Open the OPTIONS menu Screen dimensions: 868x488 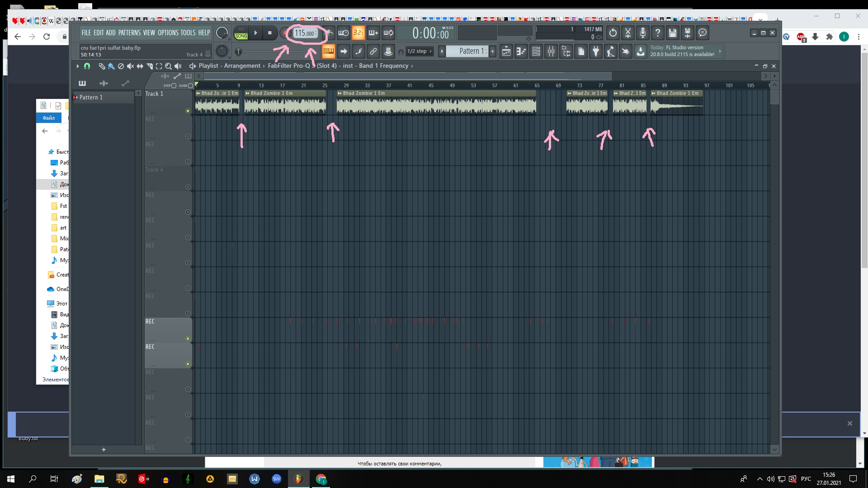(x=168, y=33)
